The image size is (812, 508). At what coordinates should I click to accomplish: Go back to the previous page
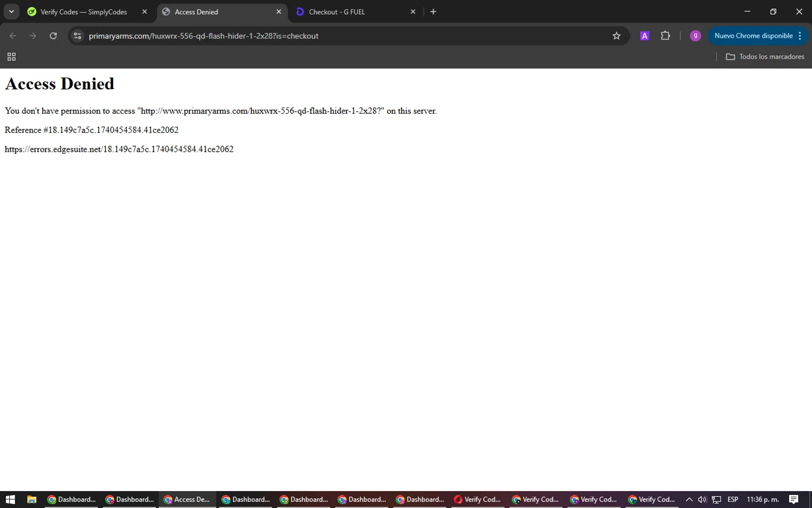pos(13,36)
